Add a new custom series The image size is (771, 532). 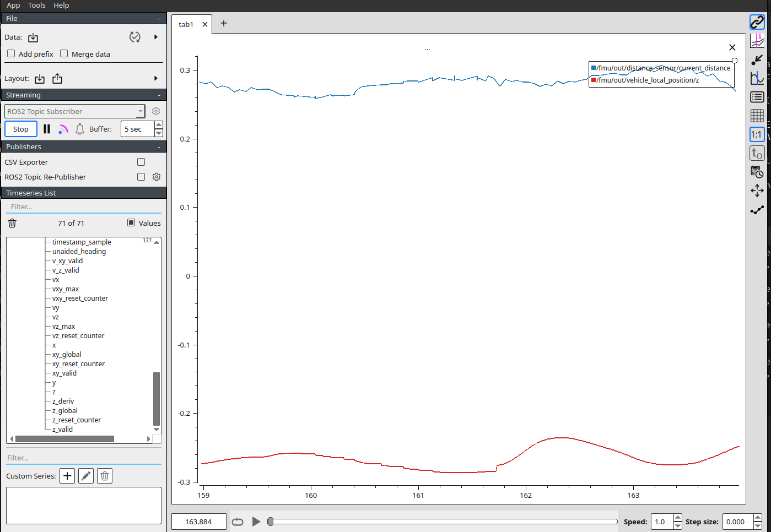pos(67,476)
